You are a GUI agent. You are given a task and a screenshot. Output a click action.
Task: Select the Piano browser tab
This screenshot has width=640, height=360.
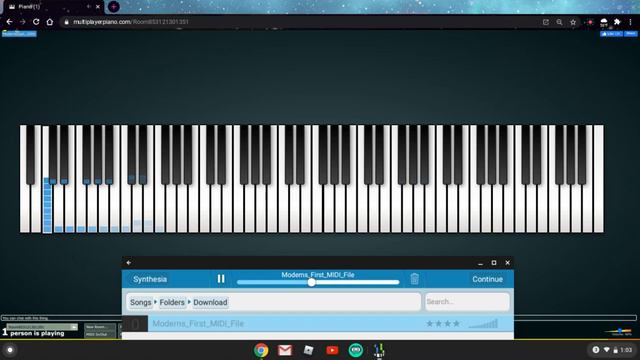point(53,7)
